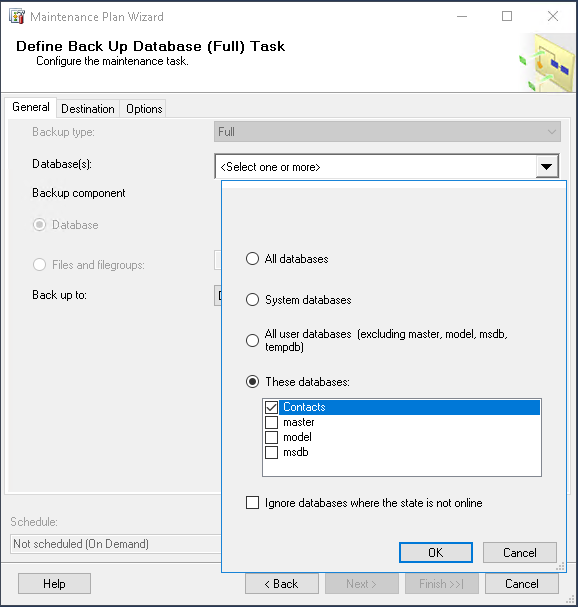Click the Not scheduled (On Demand) field
This screenshot has width=578, height=607.
(x=116, y=544)
